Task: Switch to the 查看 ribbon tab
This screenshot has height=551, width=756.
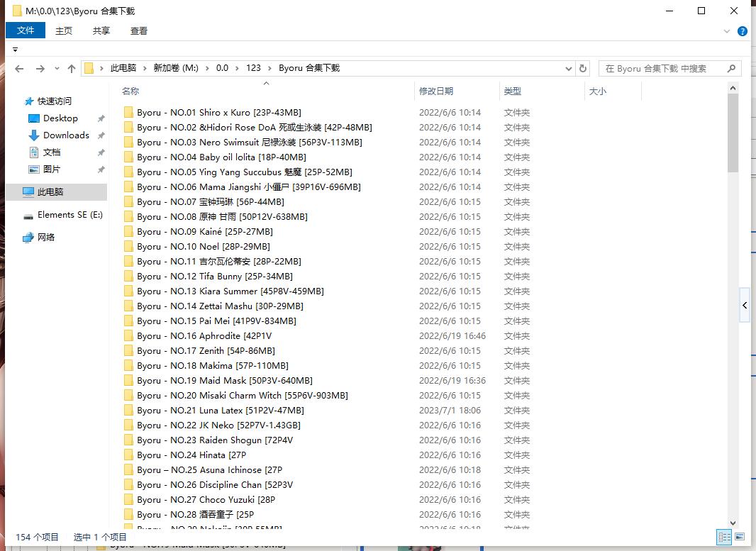Action: (x=139, y=31)
